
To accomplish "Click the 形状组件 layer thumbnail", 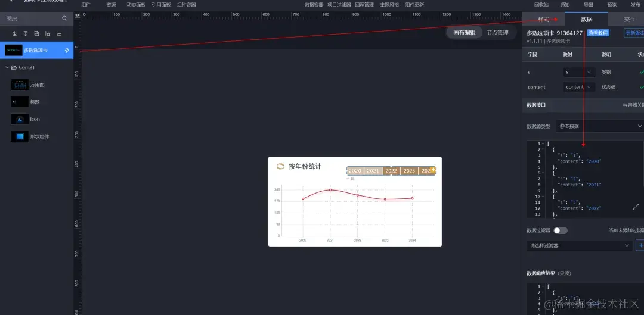I will click(x=20, y=136).
